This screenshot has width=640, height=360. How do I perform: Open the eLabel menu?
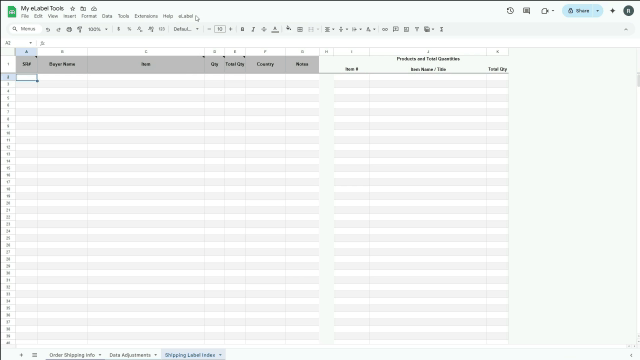coord(186,16)
